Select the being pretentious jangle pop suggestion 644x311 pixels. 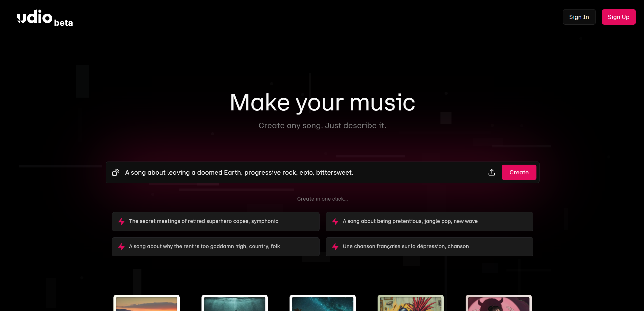click(x=429, y=221)
